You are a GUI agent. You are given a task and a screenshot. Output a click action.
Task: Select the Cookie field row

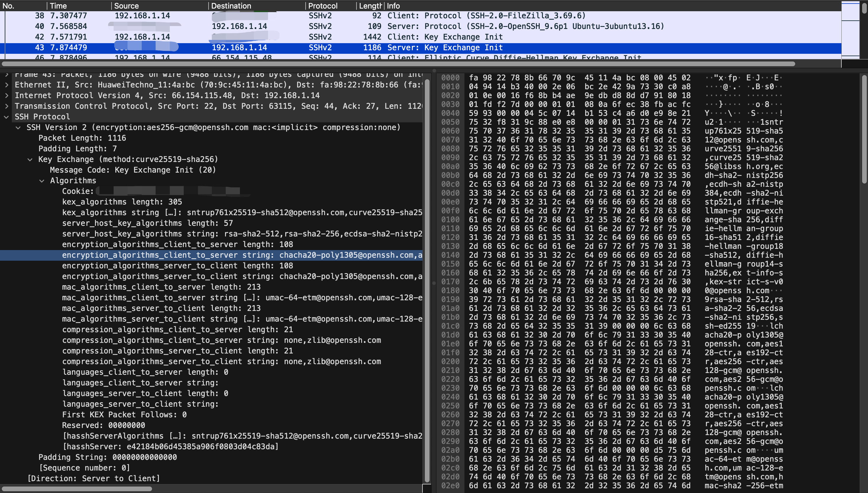pyautogui.click(x=211, y=191)
